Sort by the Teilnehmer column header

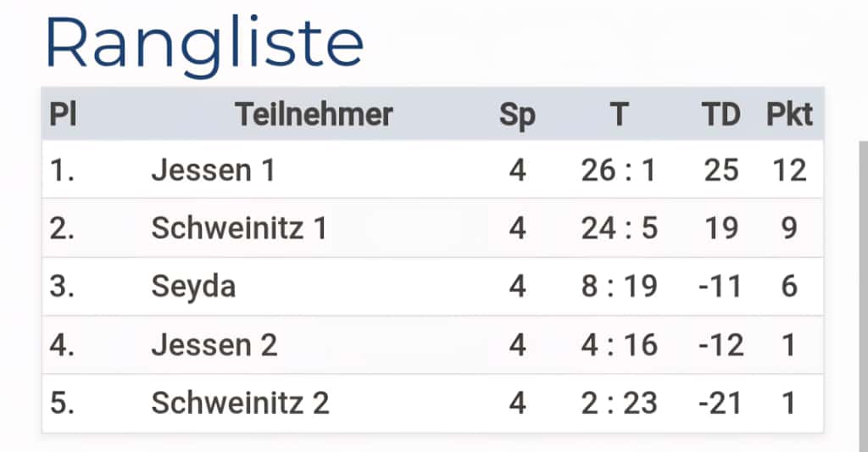click(314, 114)
